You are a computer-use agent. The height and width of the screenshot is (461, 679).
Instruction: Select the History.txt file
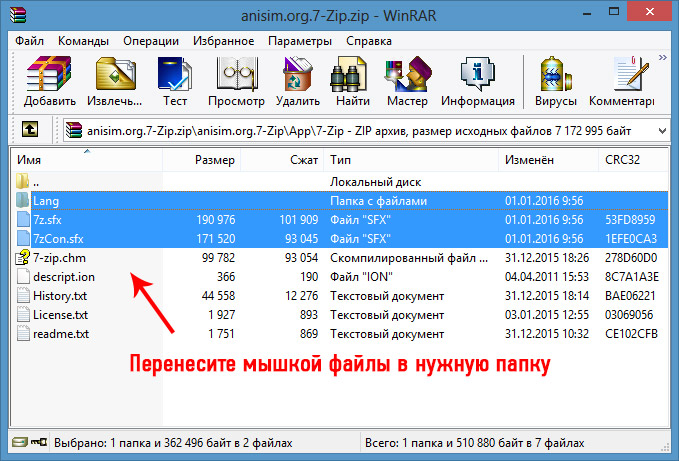click(x=60, y=296)
